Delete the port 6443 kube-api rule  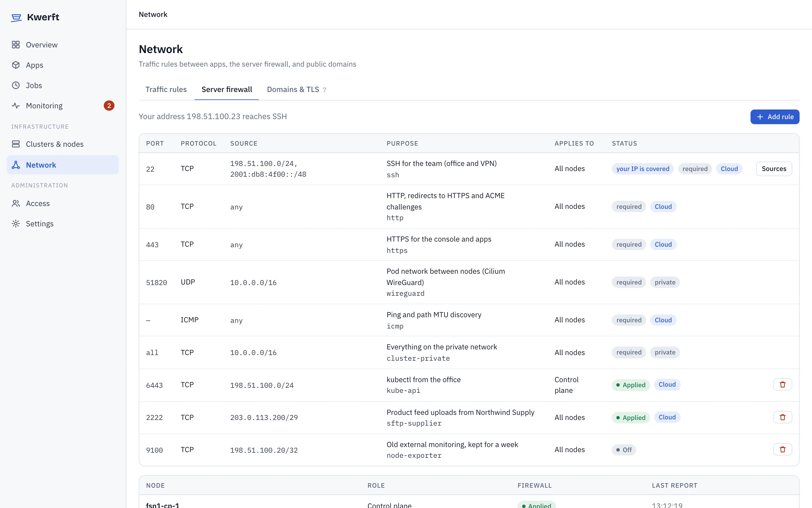pyautogui.click(x=782, y=385)
